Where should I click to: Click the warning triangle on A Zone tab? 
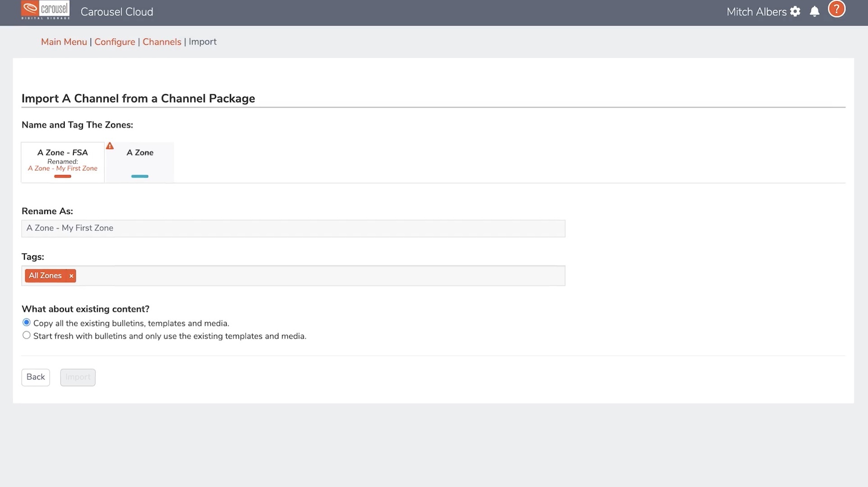[x=110, y=146]
